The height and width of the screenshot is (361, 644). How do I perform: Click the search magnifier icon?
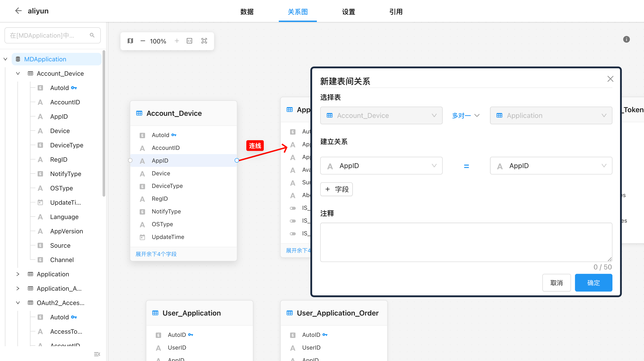coord(92,35)
